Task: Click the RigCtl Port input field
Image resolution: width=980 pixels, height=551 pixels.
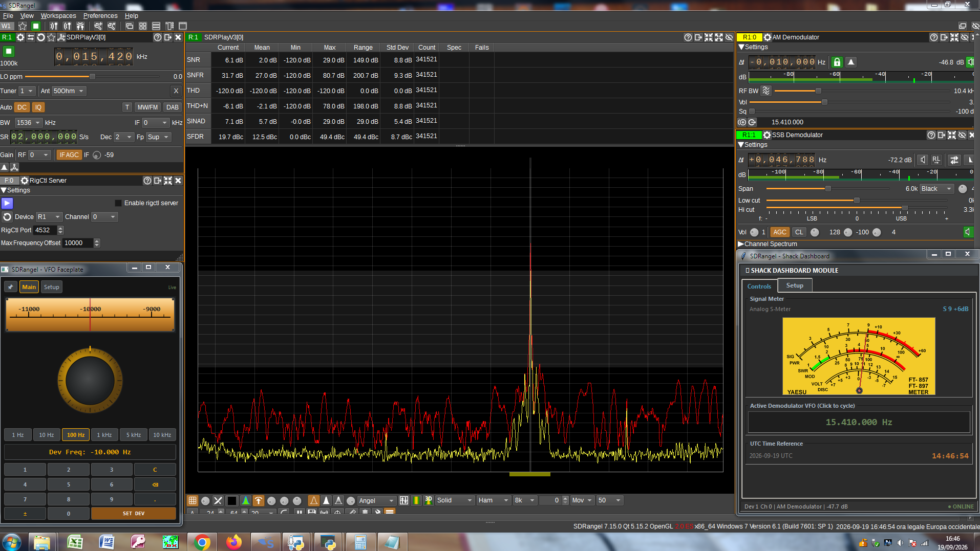Action: [x=45, y=230]
